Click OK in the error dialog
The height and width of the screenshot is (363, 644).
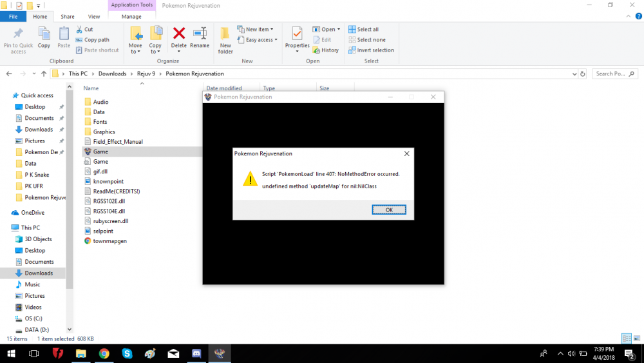[389, 210]
